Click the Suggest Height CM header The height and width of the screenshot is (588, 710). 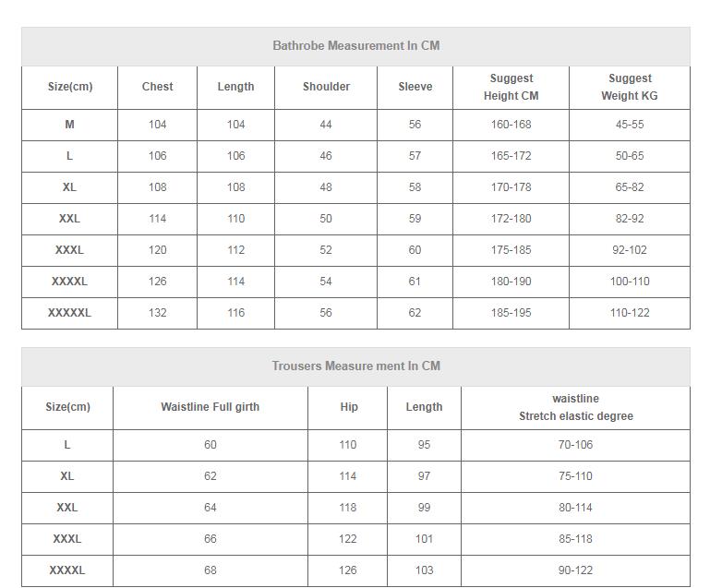511,87
